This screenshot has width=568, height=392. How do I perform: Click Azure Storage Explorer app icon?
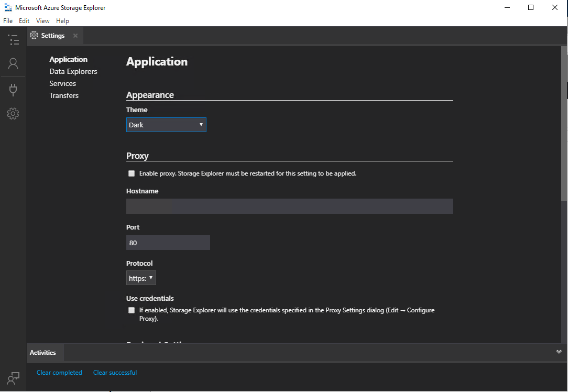[8, 8]
